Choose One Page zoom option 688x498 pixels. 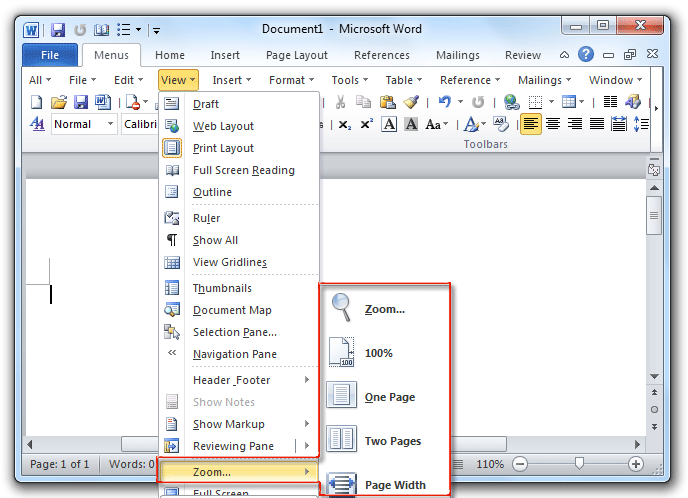[385, 396]
